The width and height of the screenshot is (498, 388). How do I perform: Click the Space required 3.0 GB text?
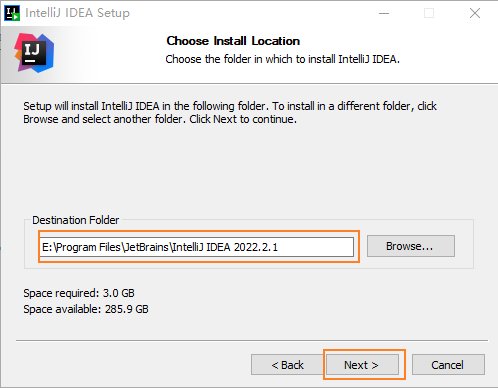click(79, 293)
